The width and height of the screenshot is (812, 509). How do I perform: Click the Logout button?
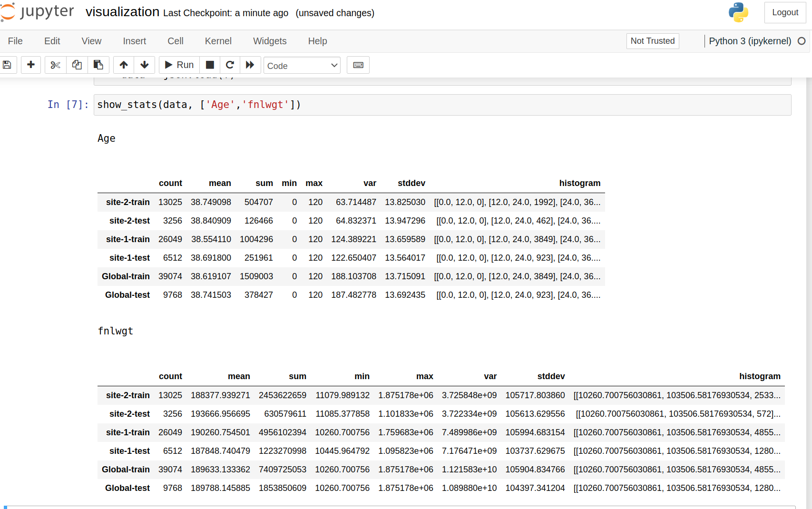[x=785, y=12]
